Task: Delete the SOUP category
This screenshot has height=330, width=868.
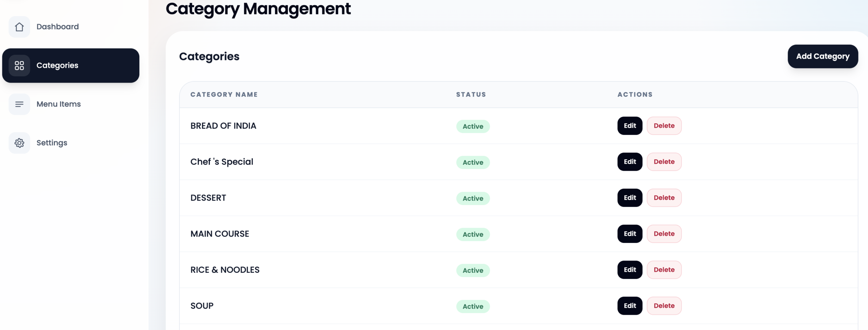Action: [x=664, y=306]
